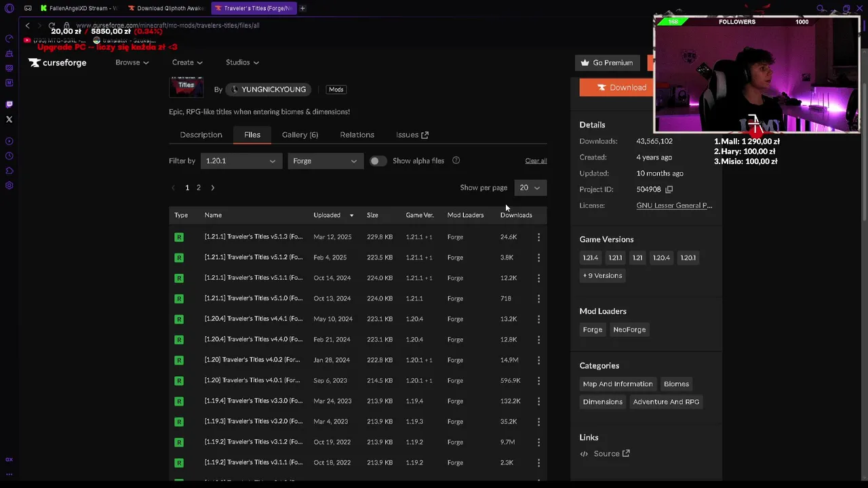This screenshot has height=488, width=868.
Task: Open the Show per page 20 dropdown
Action: point(530,188)
